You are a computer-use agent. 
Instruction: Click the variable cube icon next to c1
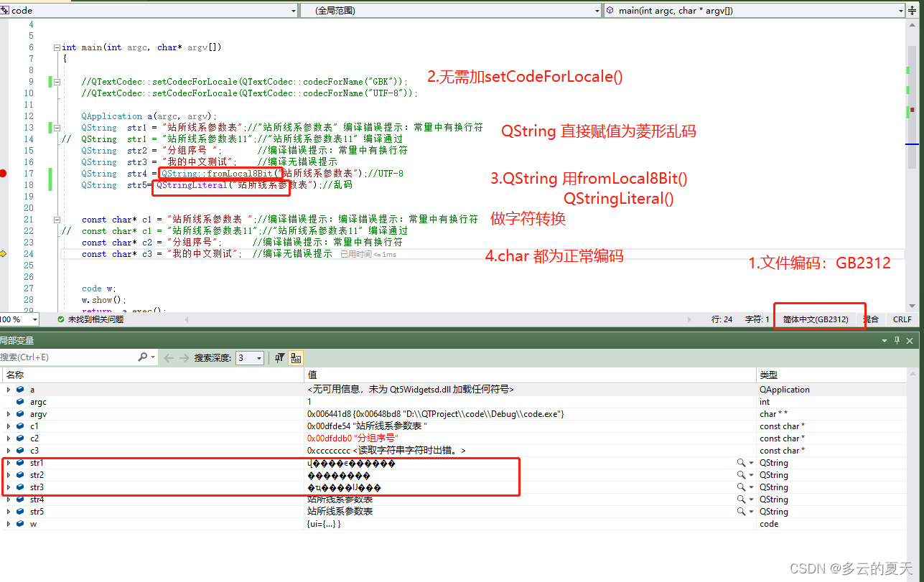point(20,426)
